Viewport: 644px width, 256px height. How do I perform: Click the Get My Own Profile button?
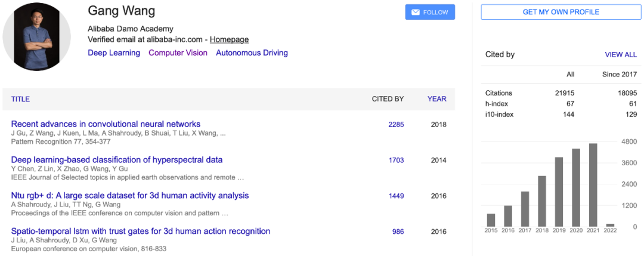point(561,12)
